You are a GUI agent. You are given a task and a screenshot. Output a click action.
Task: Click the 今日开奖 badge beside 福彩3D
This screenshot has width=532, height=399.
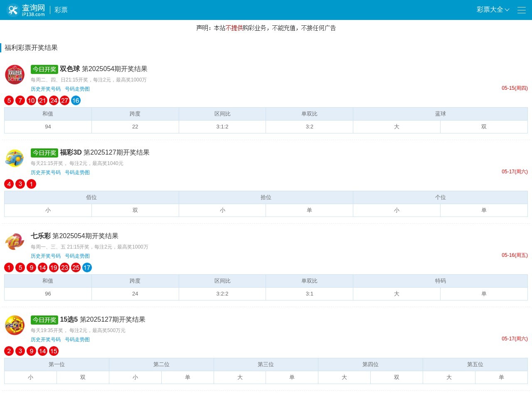(44, 153)
